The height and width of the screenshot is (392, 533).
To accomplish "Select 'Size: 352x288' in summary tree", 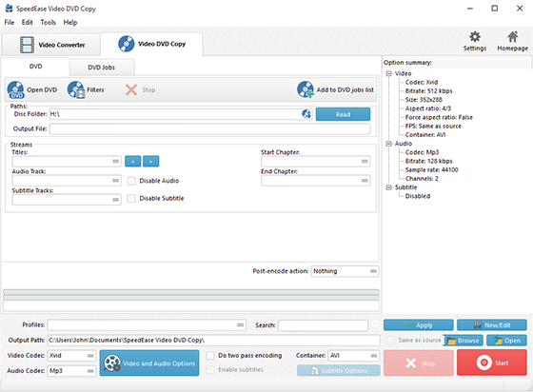I will coord(424,100).
